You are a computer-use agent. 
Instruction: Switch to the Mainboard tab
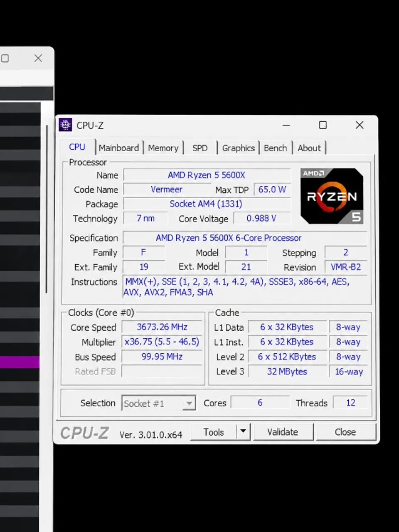119,148
